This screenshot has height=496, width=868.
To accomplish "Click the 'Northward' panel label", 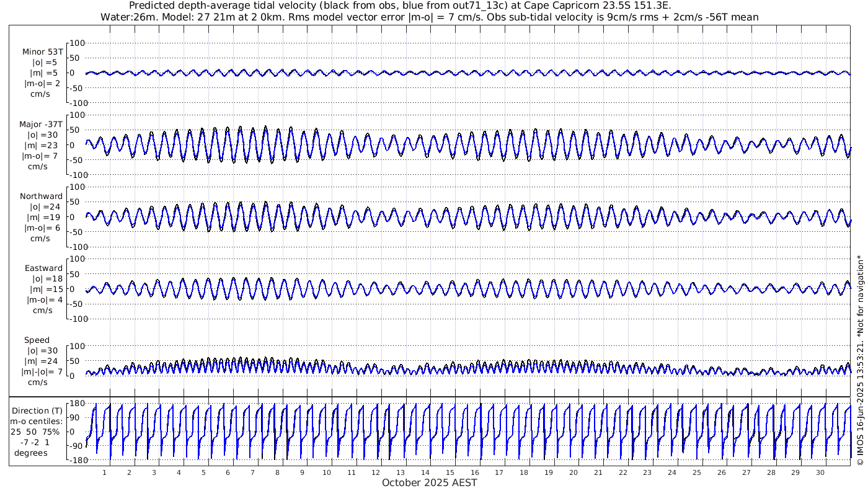I will pyautogui.click(x=41, y=197).
